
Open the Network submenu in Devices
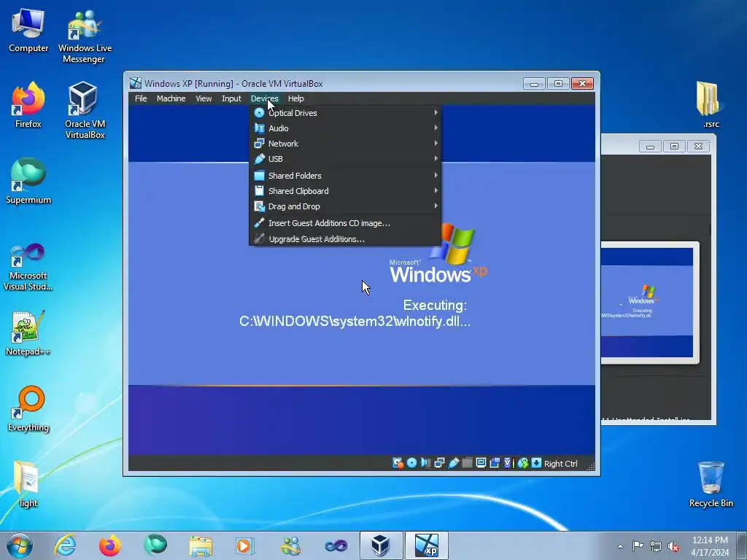pyautogui.click(x=345, y=144)
